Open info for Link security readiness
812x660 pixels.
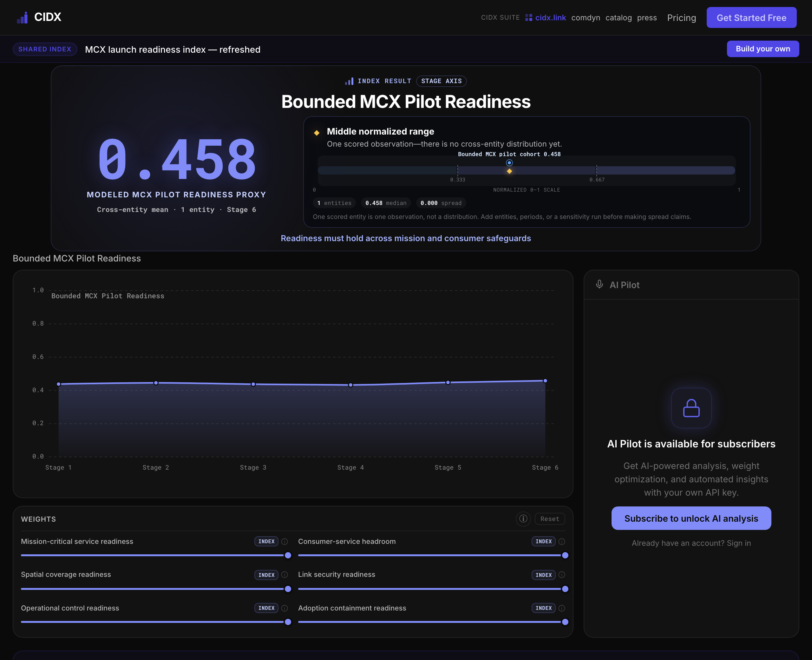(561, 575)
